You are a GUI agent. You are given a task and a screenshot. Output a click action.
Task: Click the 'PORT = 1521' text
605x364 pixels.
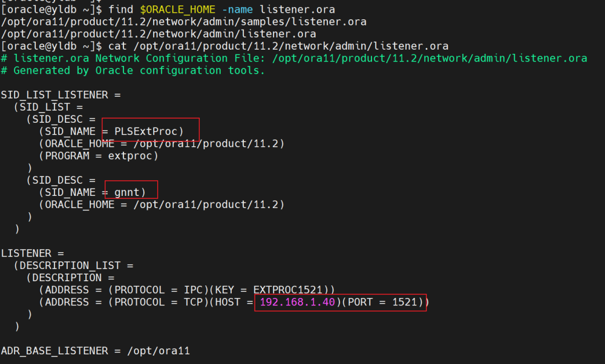[382, 302]
